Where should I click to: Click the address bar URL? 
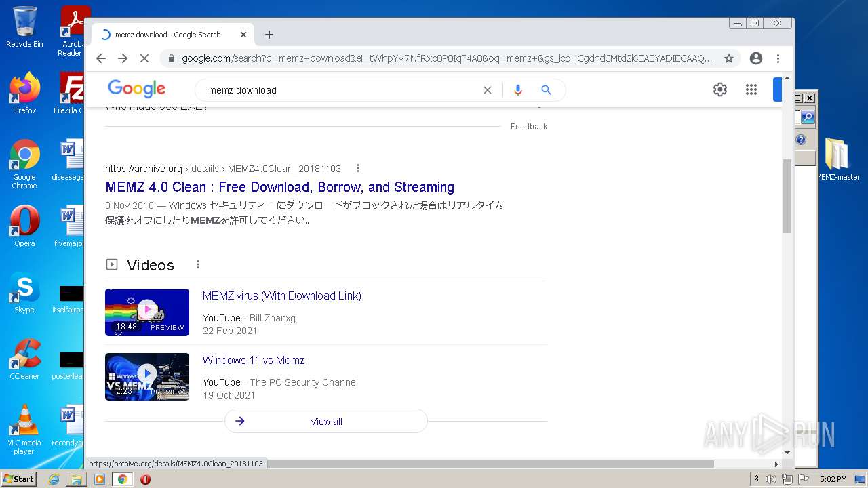[x=446, y=58]
